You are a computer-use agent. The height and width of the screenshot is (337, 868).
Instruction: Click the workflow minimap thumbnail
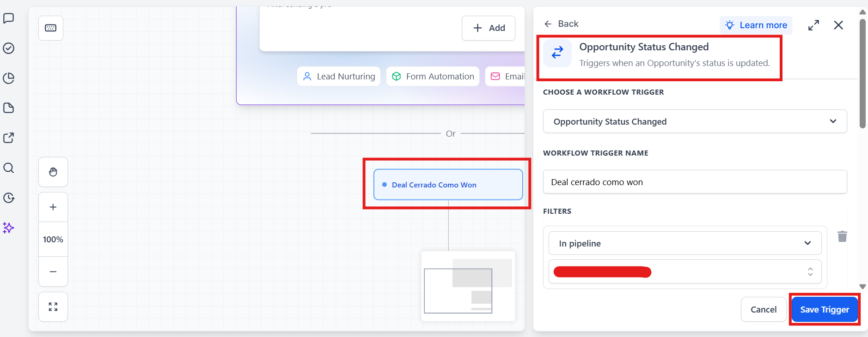pos(468,286)
